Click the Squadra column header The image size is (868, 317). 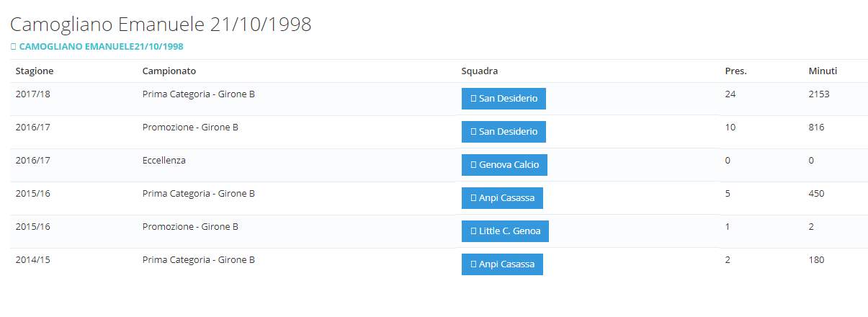pyautogui.click(x=480, y=71)
